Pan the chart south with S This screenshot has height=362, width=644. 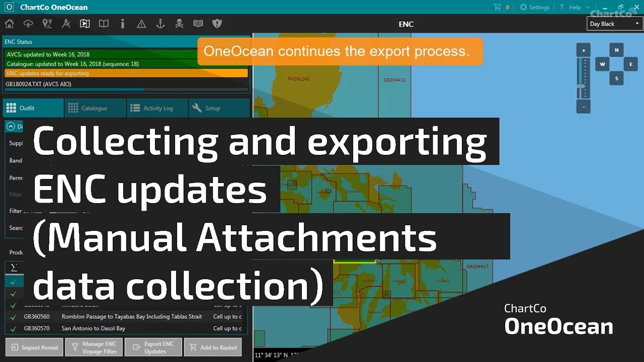(x=616, y=78)
